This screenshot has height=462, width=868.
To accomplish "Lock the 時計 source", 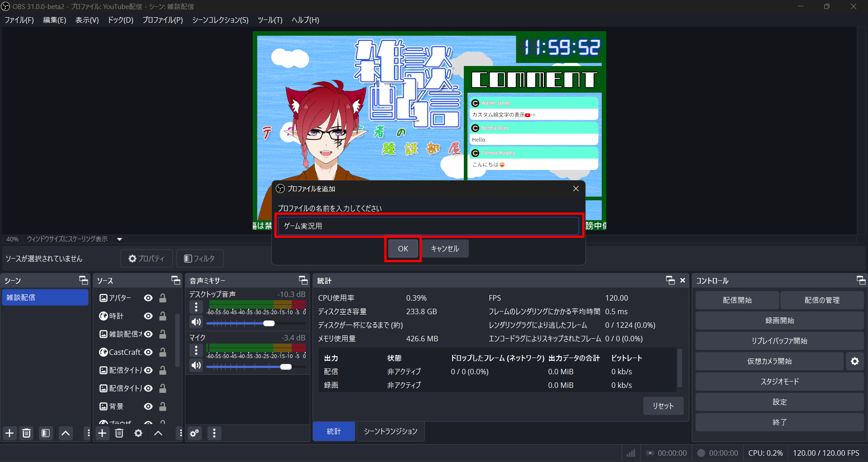I will tap(163, 316).
